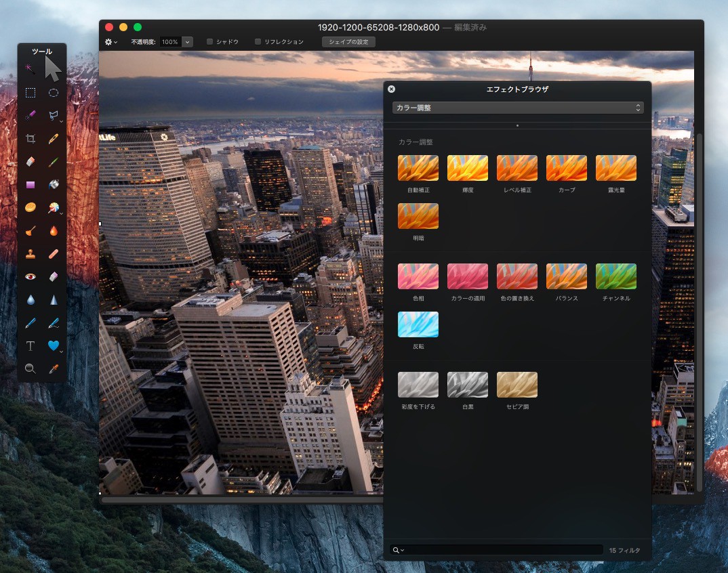Choose the Dodge tool
This screenshot has height=573, width=728.
31,230
